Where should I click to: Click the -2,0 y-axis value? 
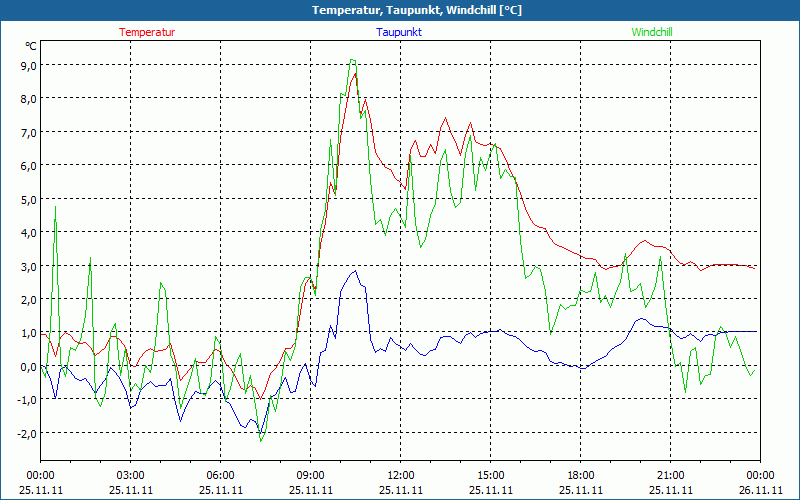point(26,433)
